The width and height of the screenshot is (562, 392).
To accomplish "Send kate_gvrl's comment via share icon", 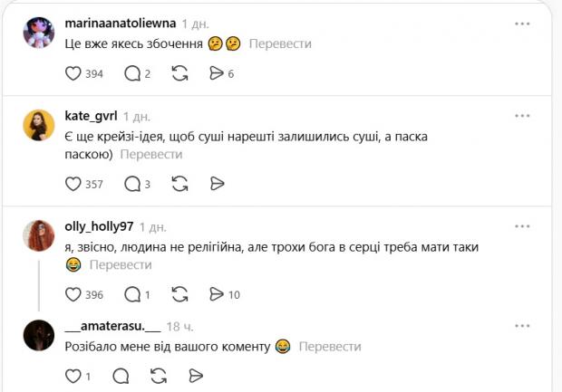I will pos(217,184).
